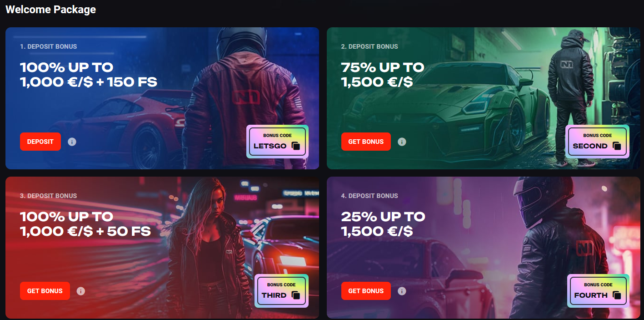Open info icon on fourth deposit bonus
Screen dimensions: 644x320
(402, 291)
